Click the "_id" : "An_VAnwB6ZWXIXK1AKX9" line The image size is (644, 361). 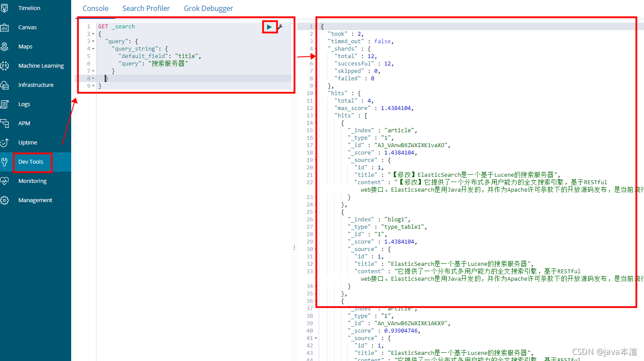[399, 323]
